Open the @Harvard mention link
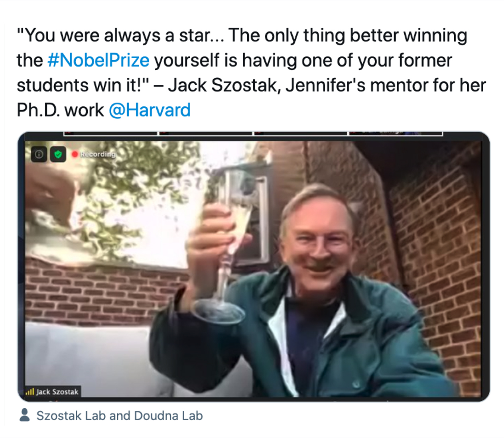The width and height of the screenshot is (504, 438). [x=150, y=110]
